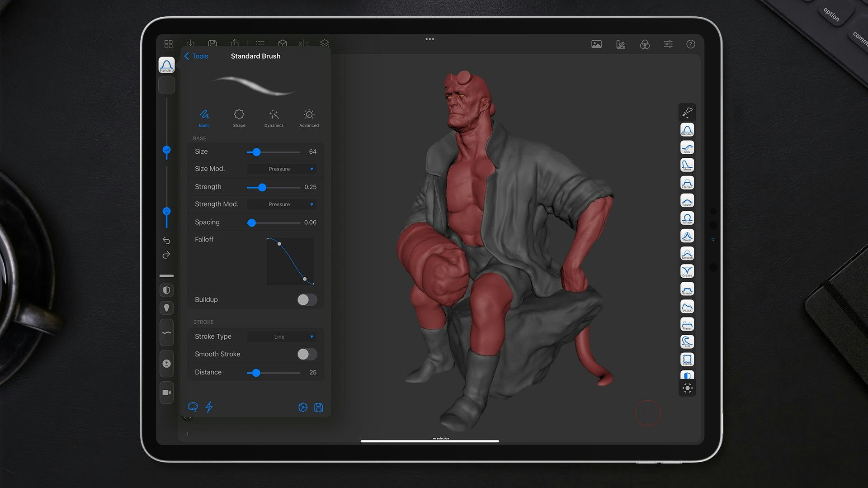
Task: Tap the share/export icon in top toolbar
Action: (x=235, y=43)
